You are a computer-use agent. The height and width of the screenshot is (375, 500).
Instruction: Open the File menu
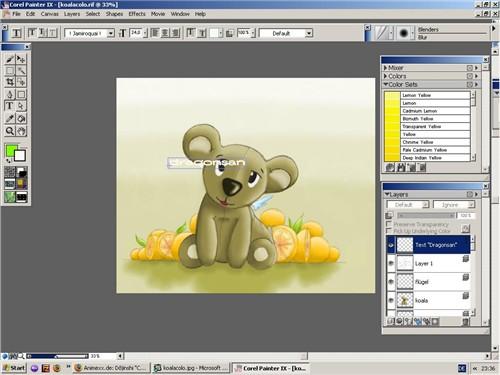click(16, 14)
